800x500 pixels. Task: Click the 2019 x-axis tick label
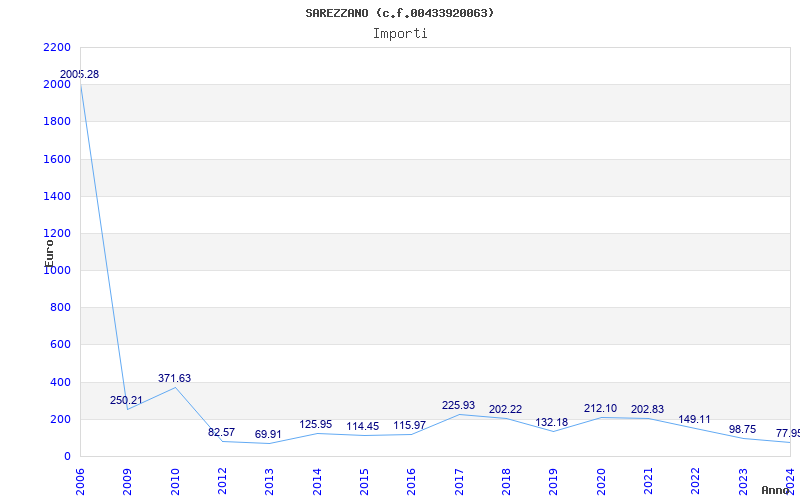point(553,482)
